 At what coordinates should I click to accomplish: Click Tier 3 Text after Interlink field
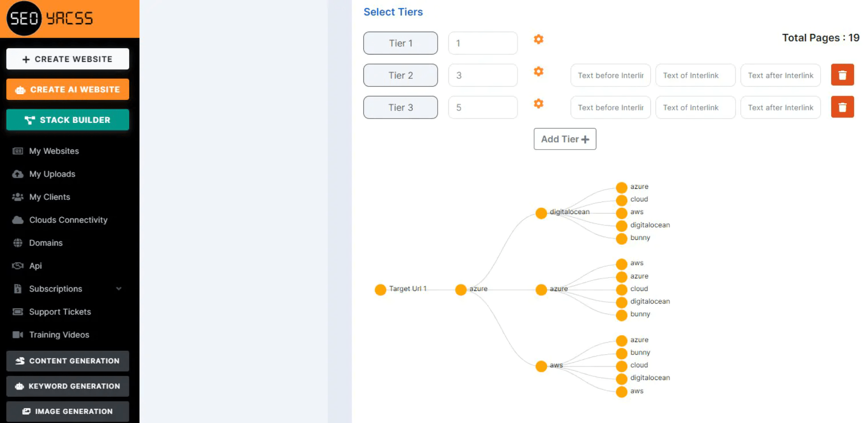pos(780,108)
